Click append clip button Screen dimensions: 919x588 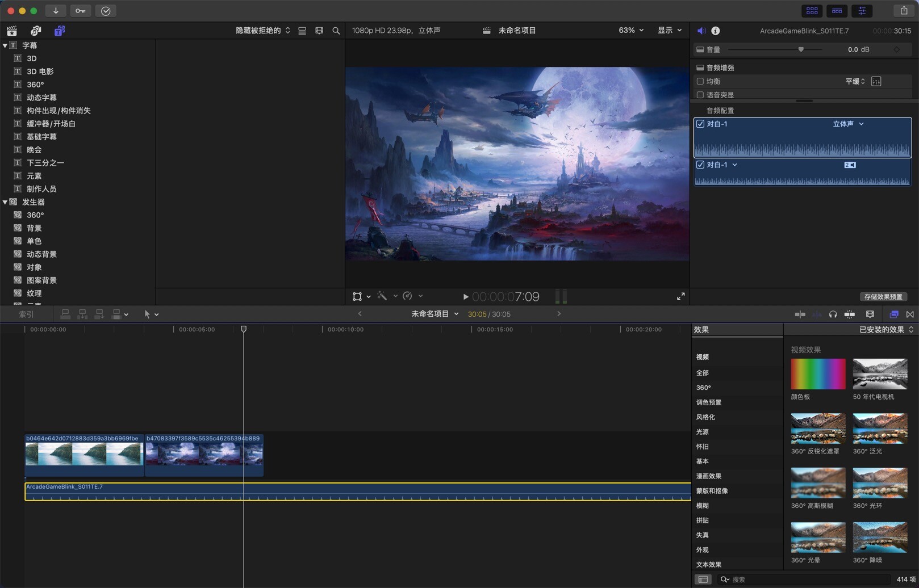tap(99, 314)
